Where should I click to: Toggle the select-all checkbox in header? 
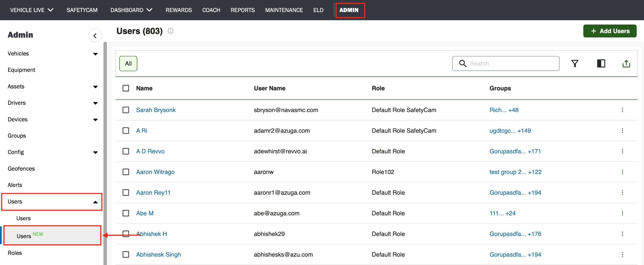(126, 88)
